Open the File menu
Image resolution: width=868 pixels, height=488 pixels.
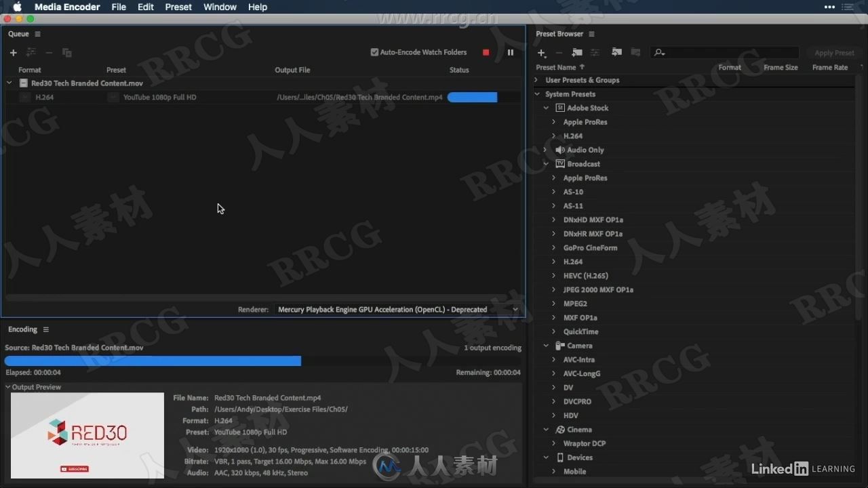(119, 7)
